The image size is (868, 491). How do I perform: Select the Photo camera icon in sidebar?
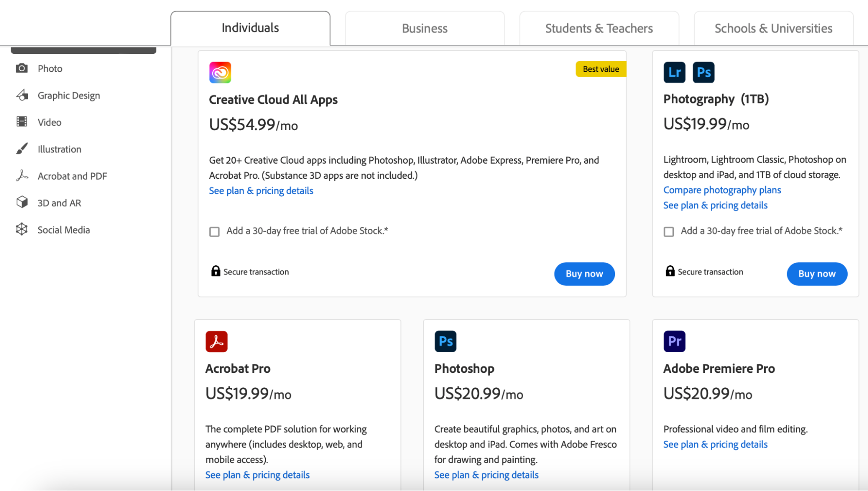coord(22,69)
